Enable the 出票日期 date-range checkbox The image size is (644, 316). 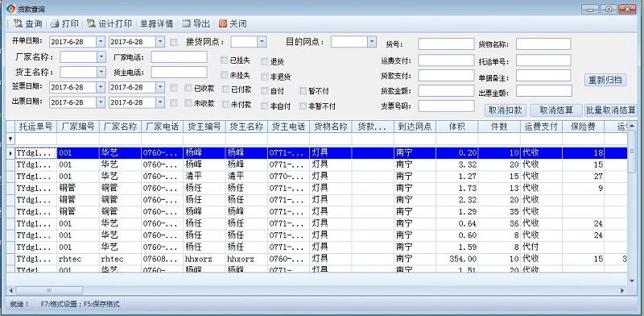(174, 102)
